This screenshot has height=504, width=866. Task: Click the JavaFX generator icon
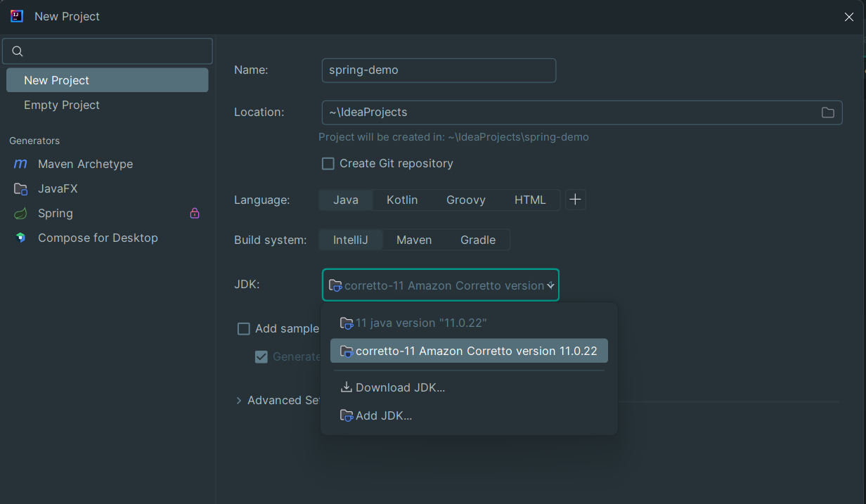pyautogui.click(x=20, y=188)
